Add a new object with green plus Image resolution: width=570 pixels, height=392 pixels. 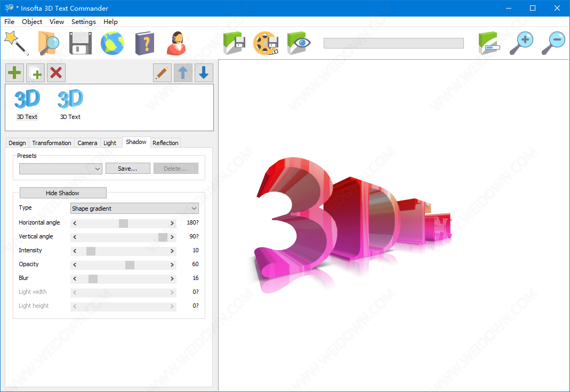coord(14,73)
